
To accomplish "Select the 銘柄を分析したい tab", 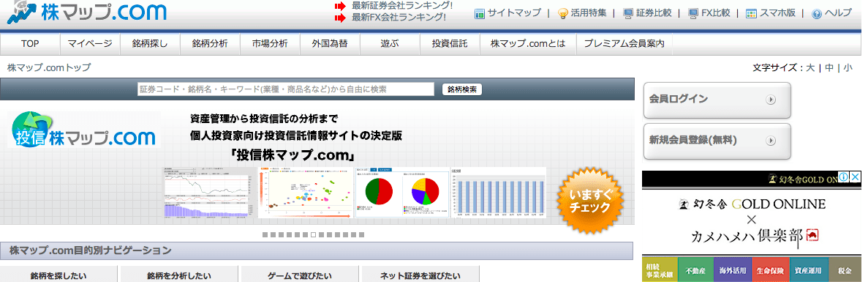I will pos(179,275).
